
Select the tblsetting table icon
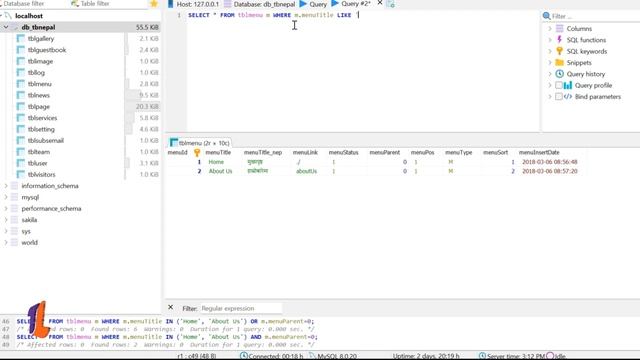point(20,129)
